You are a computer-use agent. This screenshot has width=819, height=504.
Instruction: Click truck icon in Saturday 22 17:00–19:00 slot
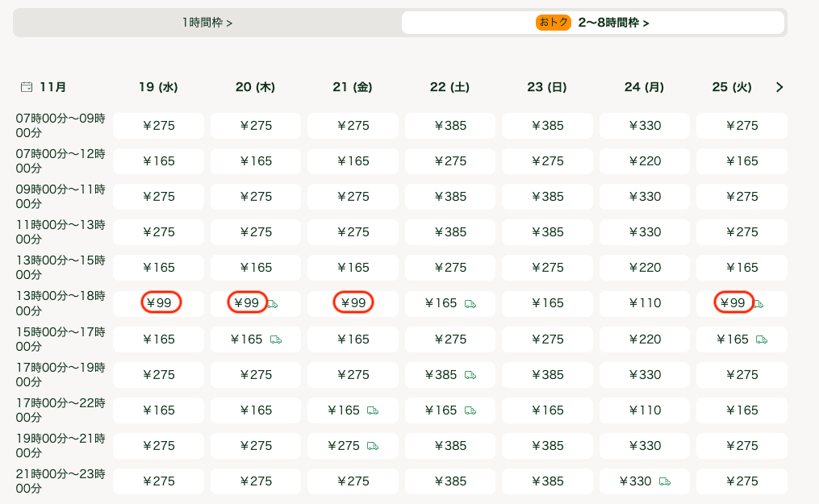pyautogui.click(x=470, y=375)
